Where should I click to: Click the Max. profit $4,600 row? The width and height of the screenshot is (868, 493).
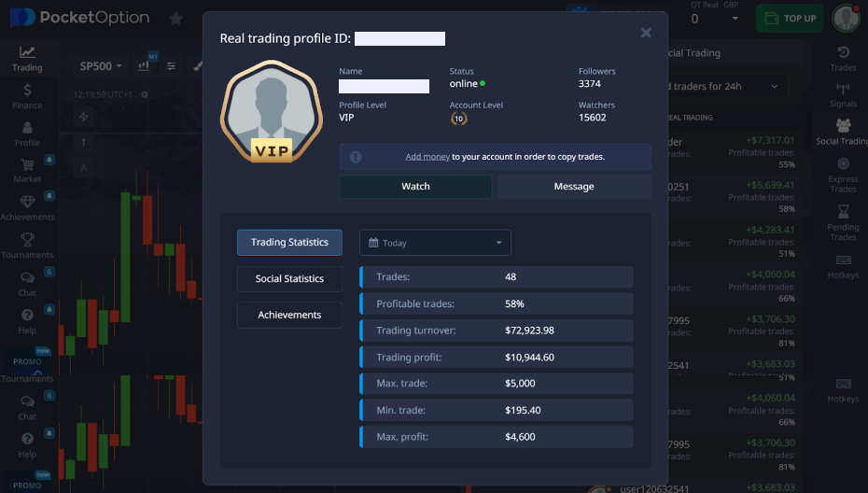[x=497, y=437]
